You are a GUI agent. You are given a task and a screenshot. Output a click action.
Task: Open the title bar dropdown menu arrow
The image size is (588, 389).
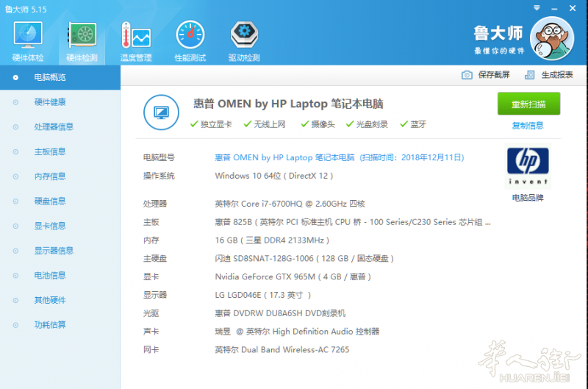click(x=537, y=8)
